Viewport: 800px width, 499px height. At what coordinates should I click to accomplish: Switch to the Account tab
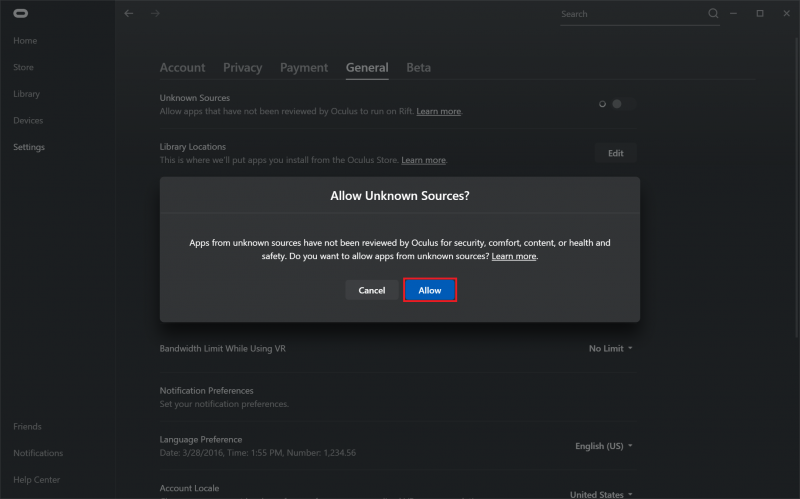coord(182,67)
